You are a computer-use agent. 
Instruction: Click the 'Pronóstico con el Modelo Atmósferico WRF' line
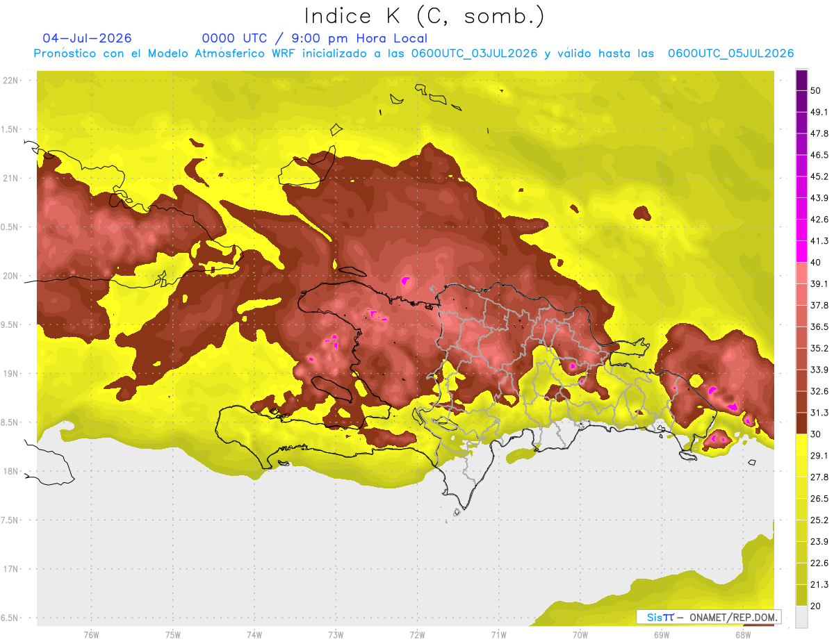(414, 53)
